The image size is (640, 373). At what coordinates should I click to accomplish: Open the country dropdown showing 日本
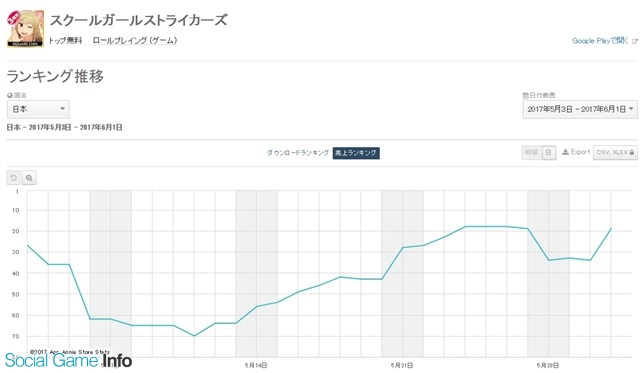point(38,109)
